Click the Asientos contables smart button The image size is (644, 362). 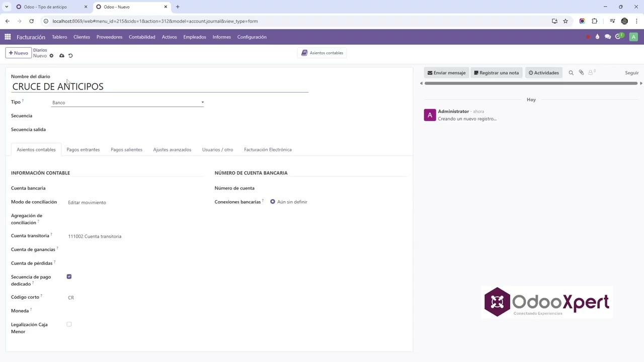click(322, 53)
